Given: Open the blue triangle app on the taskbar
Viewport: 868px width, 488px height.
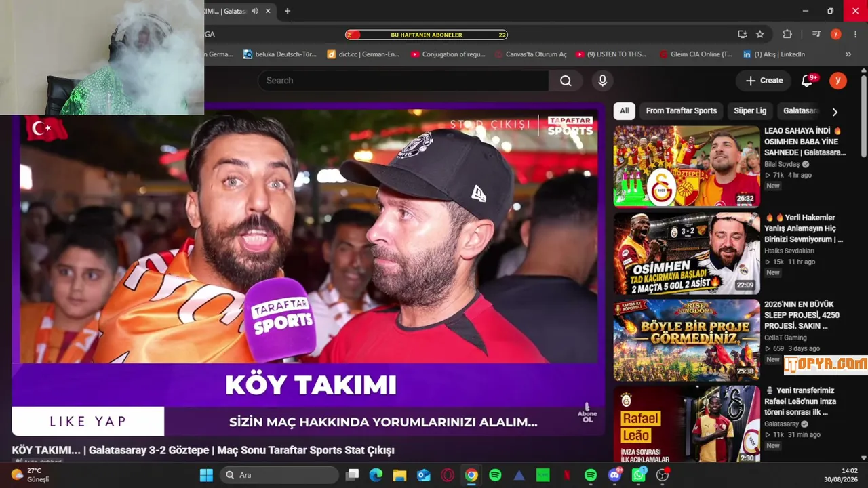Looking at the screenshot, I should click(x=519, y=475).
